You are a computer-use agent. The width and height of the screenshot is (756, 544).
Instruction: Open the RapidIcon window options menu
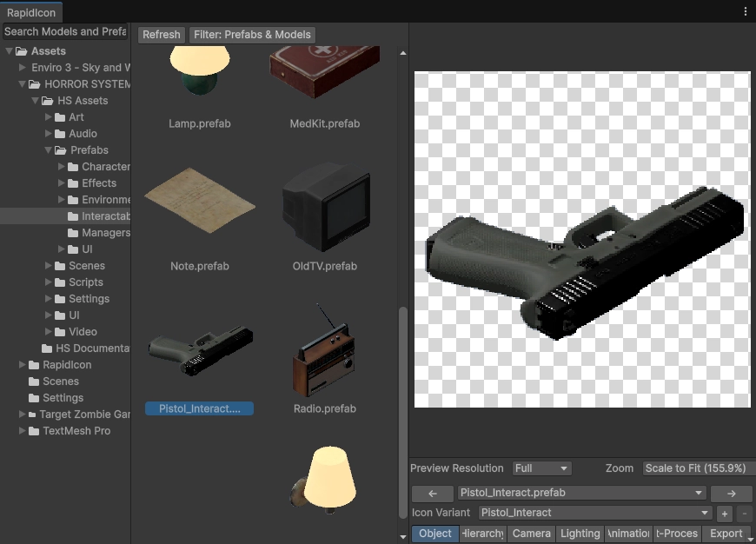tap(746, 12)
